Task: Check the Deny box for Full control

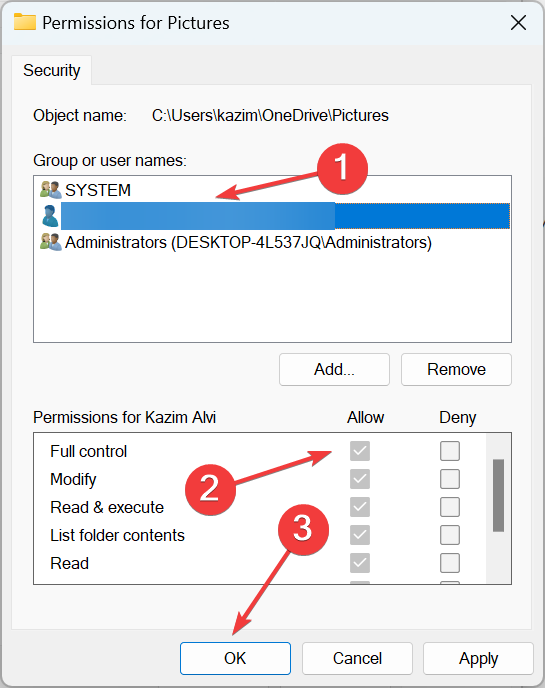Action: tap(450, 451)
